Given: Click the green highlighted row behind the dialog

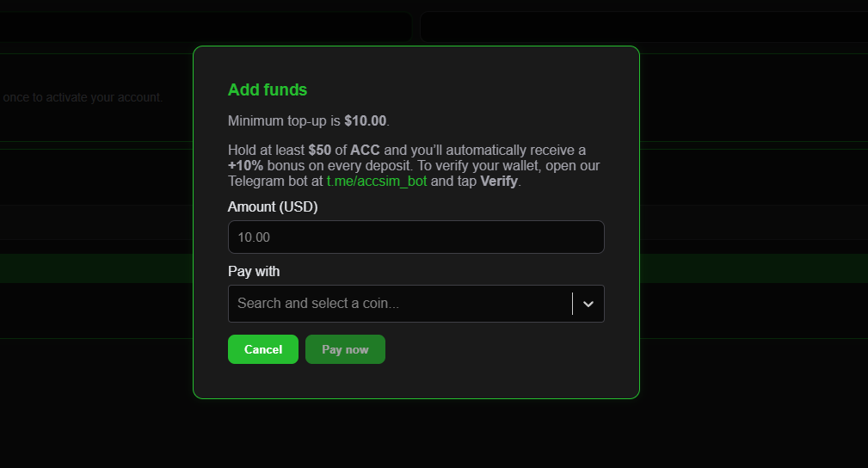Looking at the screenshot, I should point(95,268).
